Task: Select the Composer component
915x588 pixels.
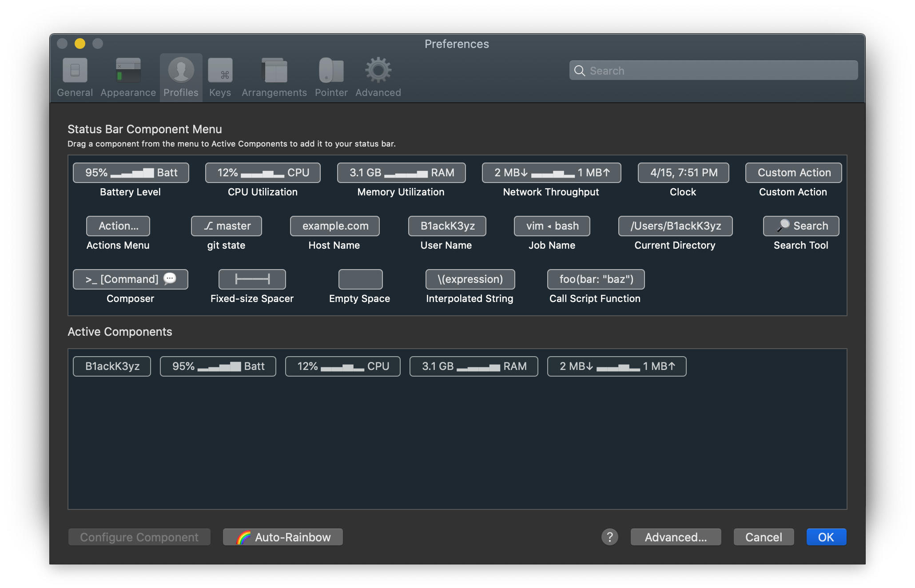Action: pyautogui.click(x=130, y=279)
